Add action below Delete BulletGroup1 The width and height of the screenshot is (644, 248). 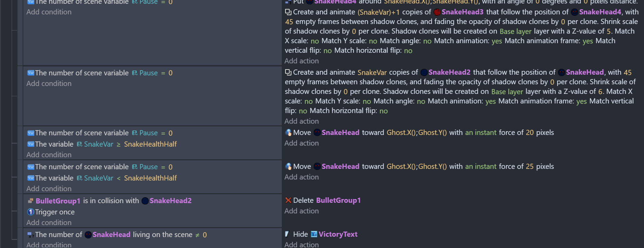click(302, 211)
